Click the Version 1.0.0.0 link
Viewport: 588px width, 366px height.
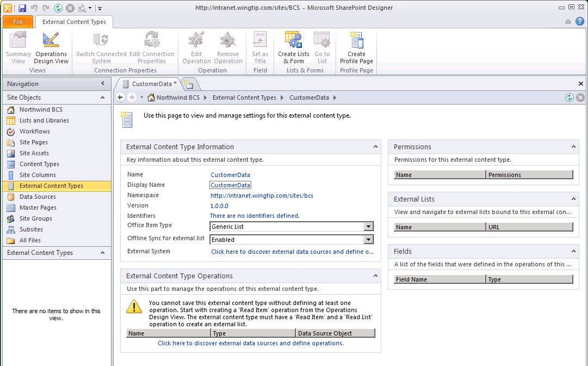click(x=219, y=206)
